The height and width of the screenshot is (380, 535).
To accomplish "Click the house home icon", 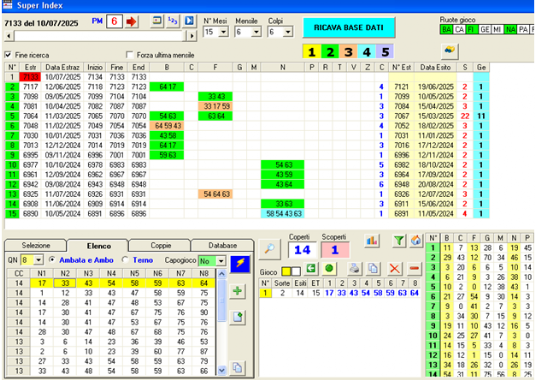I will point(416,241).
